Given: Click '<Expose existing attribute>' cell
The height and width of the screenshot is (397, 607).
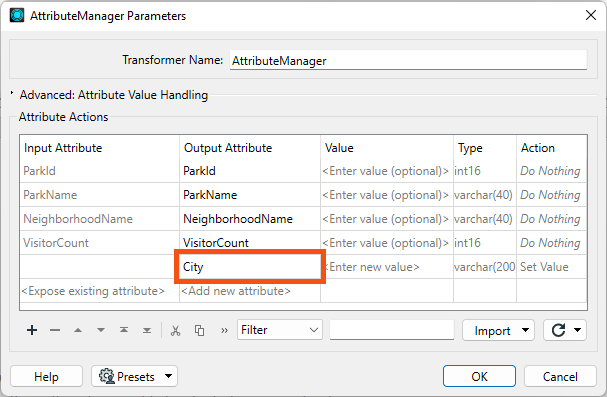Looking at the screenshot, I should point(99,291).
